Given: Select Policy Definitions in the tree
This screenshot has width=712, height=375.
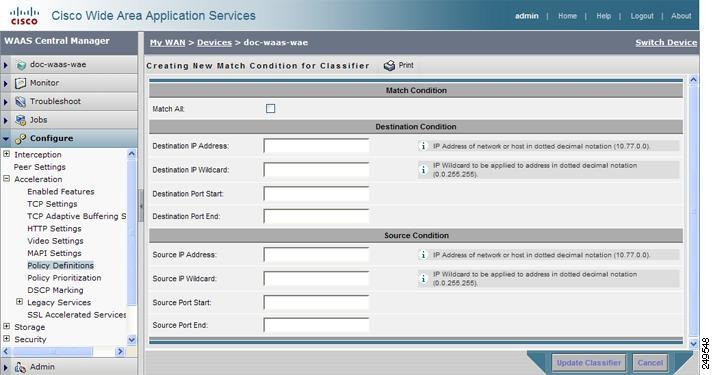Looking at the screenshot, I should pyautogui.click(x=60, y=265).
